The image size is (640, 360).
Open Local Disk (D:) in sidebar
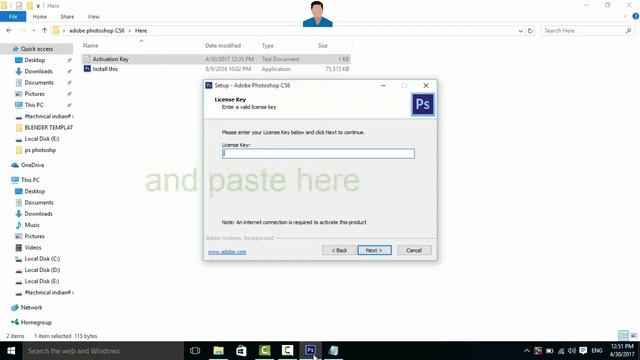[x=42, y=270]
